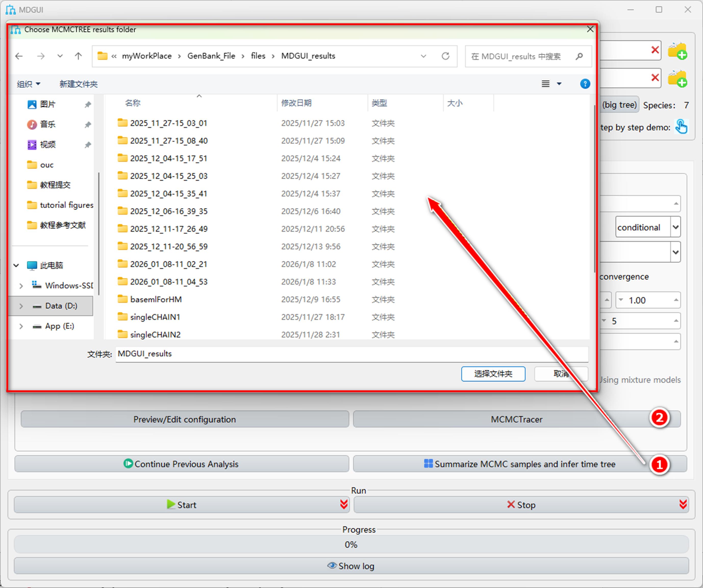
Task: Click the search box for MDGUI_results
Action: [x=528, y=57]
